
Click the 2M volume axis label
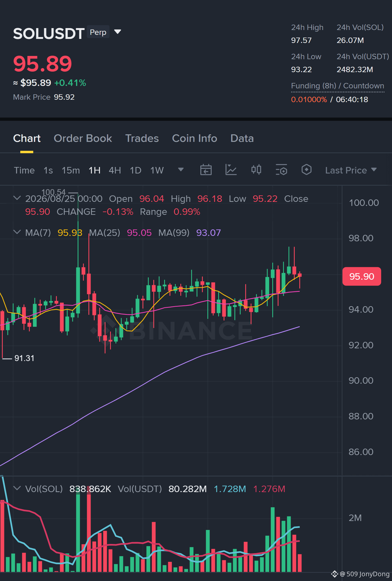(x=355, y=518)
